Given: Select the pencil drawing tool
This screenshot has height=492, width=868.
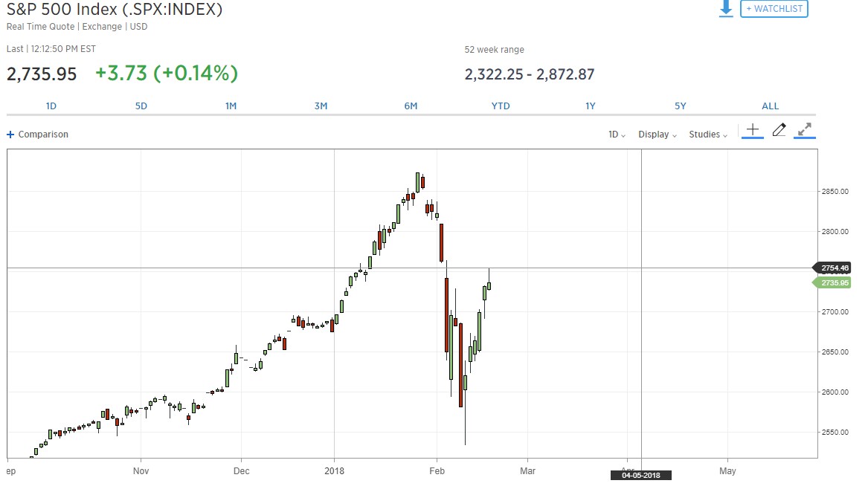Looking at the screenshot, I should 779,130.
